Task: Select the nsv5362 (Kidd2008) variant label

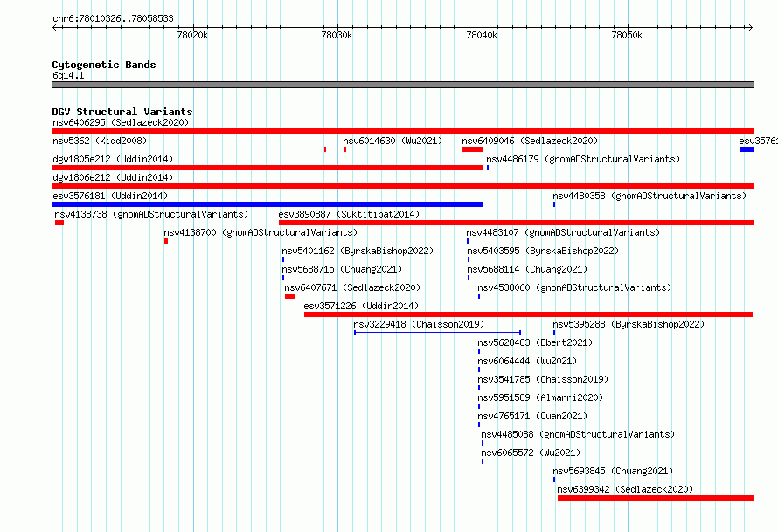Action: 100,141
